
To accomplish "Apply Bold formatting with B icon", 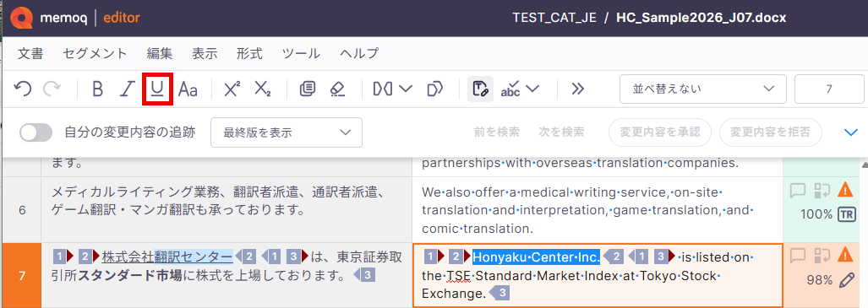I will click(97, 89).
